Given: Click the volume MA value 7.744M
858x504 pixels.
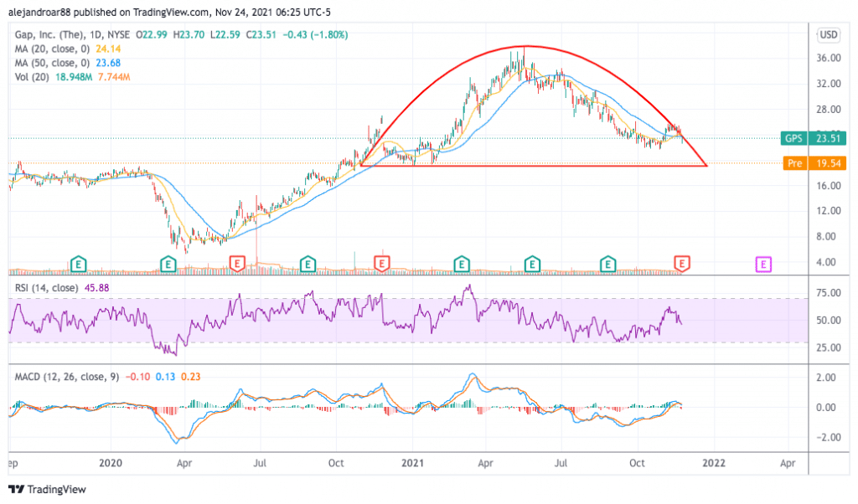Looking at the screenshot, I should (x=114, y=77).
